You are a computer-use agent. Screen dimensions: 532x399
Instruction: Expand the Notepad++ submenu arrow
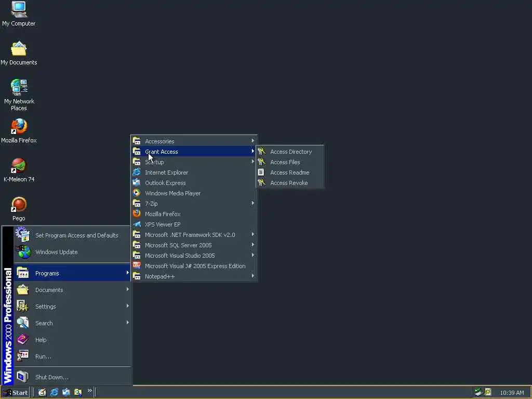click(x=253, y=276)
